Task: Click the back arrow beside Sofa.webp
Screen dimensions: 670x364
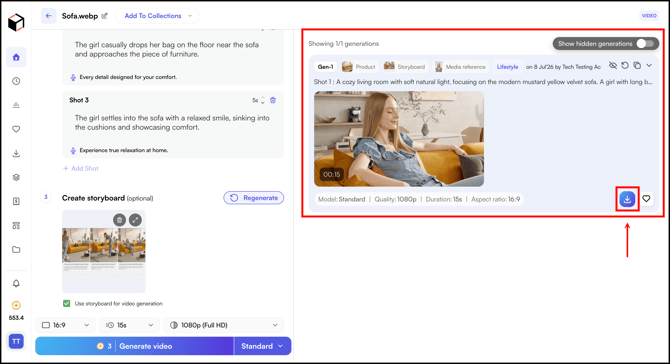Action: pyautogui.click(x=48, y=16)
